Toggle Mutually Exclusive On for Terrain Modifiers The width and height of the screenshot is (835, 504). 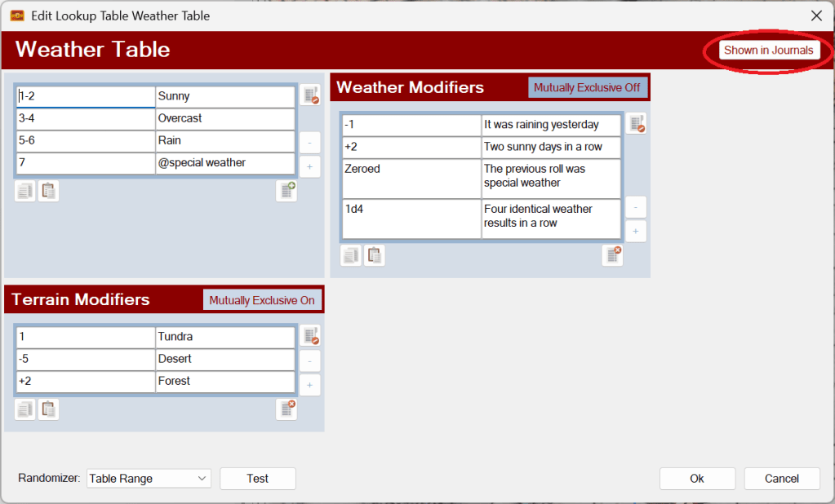click(x=262, y=300)
